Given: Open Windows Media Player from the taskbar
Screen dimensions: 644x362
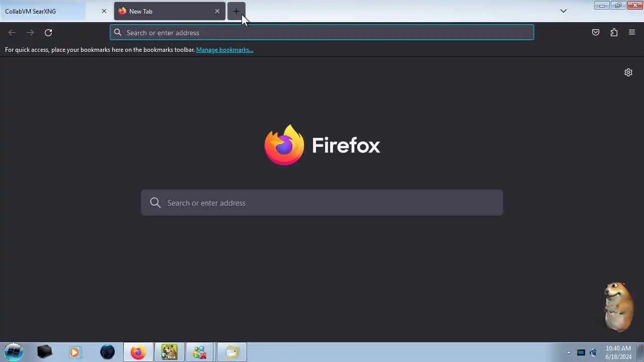Looking at the screenshot, I should coord(75,352).
